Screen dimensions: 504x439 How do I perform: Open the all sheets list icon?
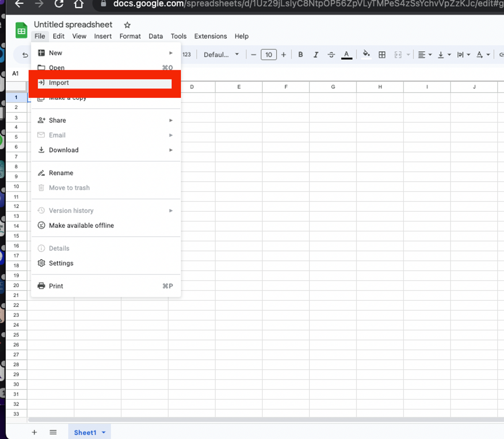point(53,432)
